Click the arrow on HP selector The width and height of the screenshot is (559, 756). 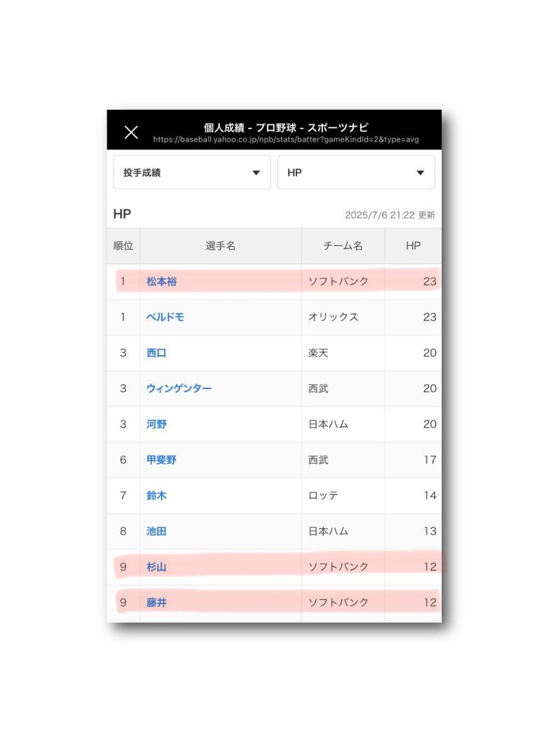[420, 173]
